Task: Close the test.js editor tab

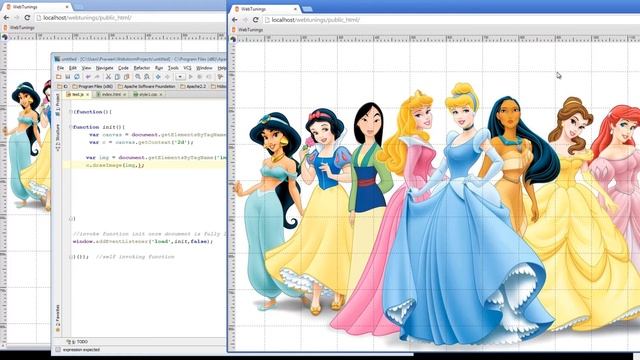Action: (87, 94)
